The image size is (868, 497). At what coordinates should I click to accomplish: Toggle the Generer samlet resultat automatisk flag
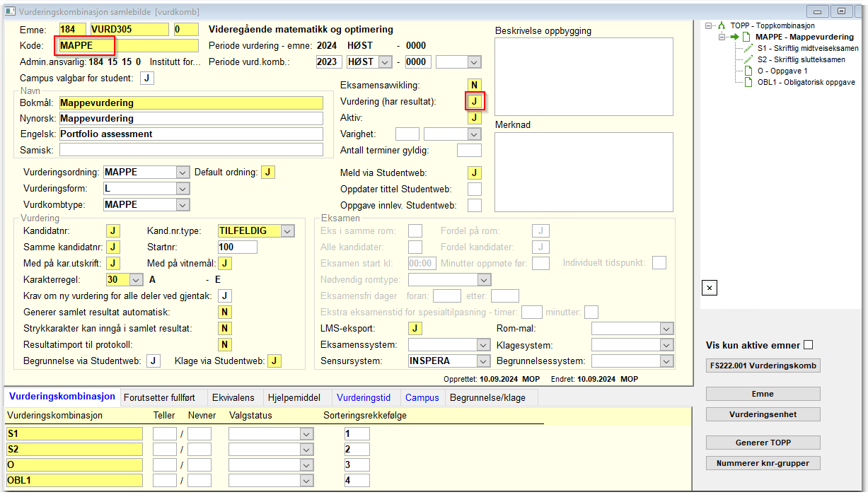click(x=225, y=312)
